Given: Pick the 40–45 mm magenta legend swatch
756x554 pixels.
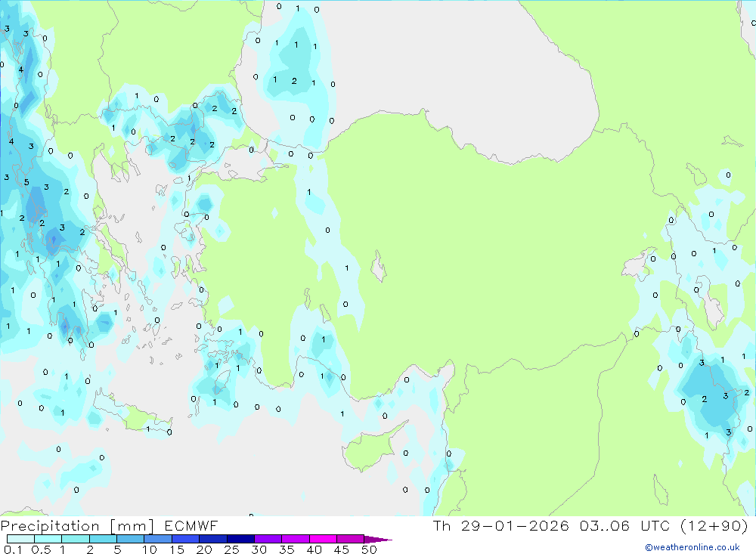Looking at the screenshot, I should tap(323, 539).
